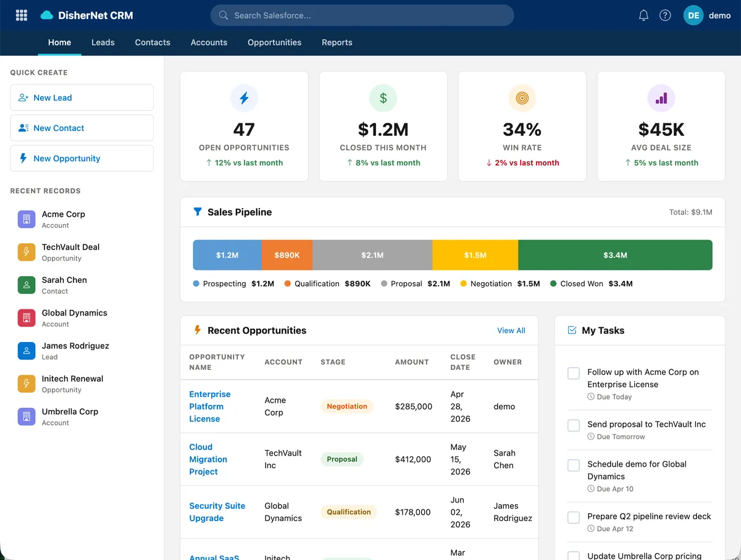
Task: Click the orange Qualification pipeline segment
Action: coord(287,255)
